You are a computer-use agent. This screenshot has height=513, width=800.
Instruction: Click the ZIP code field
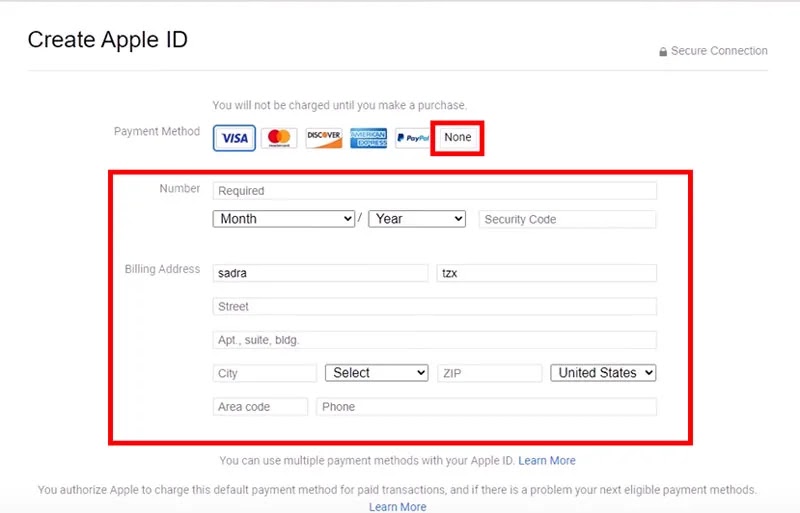490,373
